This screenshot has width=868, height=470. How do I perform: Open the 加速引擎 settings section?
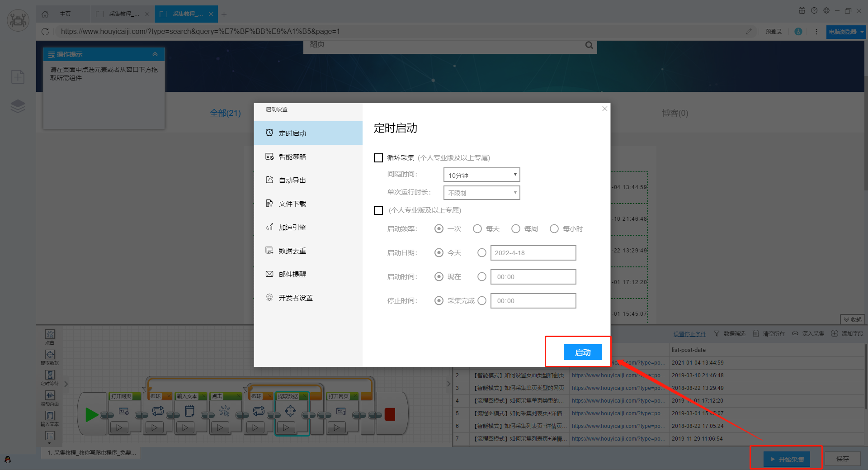[308, 227]
